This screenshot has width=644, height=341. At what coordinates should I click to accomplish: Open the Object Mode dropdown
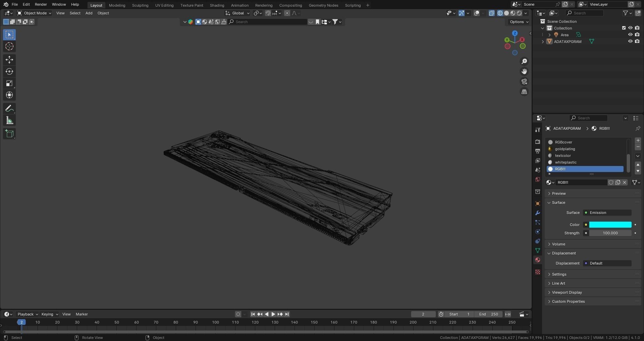[34, 13]
